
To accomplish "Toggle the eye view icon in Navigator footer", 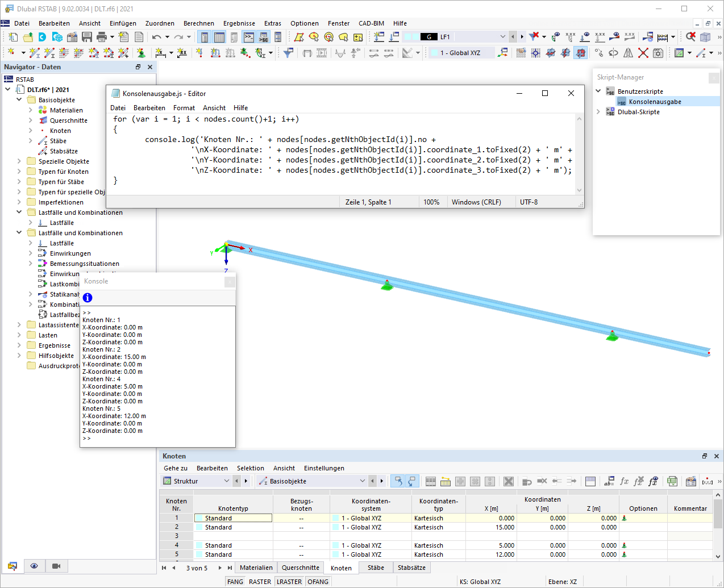I will click(x=34, y=566).
